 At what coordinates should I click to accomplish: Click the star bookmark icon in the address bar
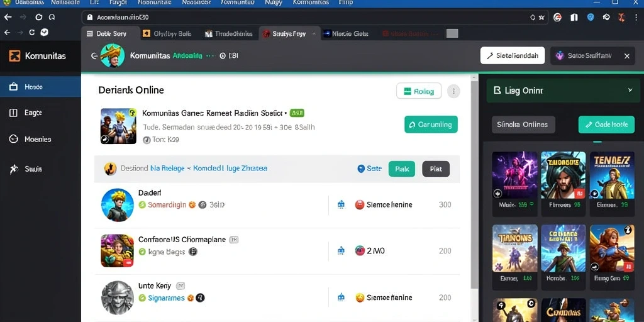point(541,17)
